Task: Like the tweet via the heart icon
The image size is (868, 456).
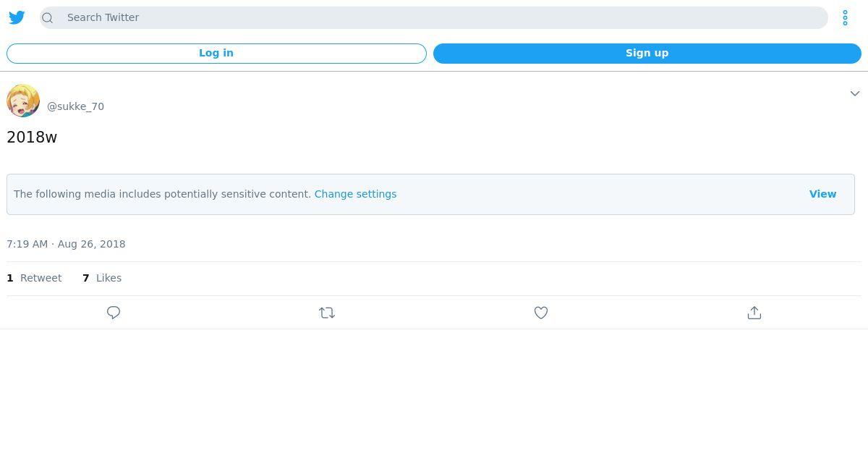Action: 541,313
